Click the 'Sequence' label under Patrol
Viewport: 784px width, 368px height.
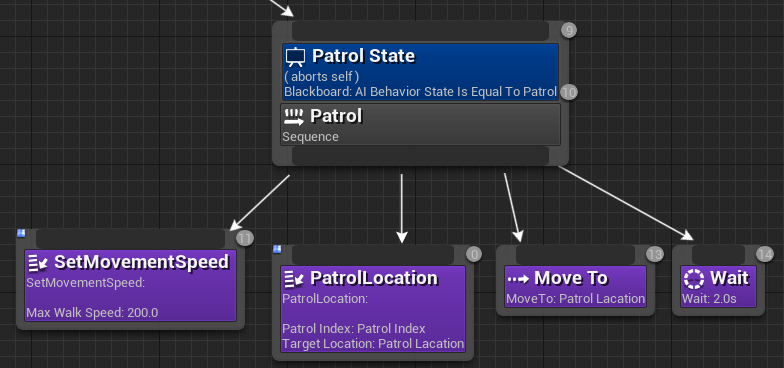310,136
